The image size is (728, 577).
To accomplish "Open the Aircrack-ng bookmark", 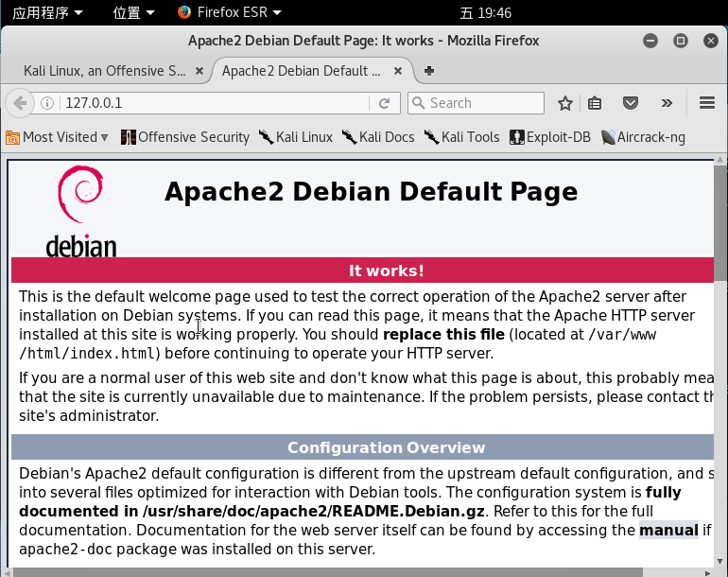I will pyautogui.click(x=643, y=137).
